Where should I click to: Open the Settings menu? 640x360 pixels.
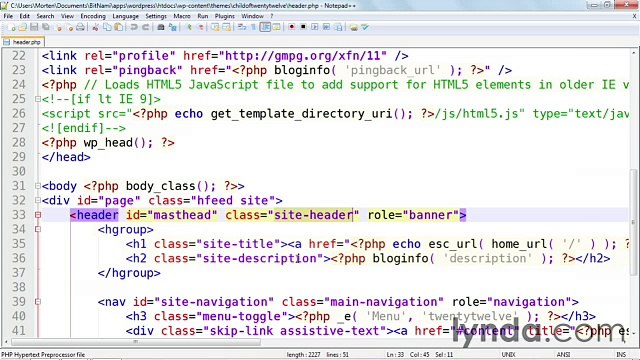[156, 16]
